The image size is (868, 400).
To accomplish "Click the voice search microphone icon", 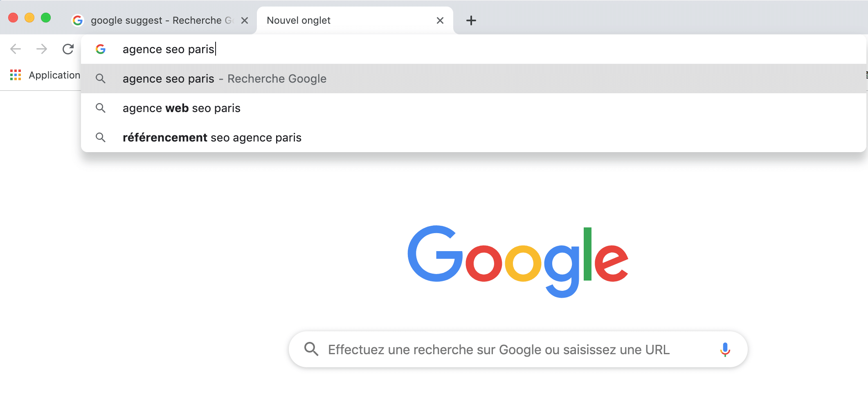I will [725, 350].
